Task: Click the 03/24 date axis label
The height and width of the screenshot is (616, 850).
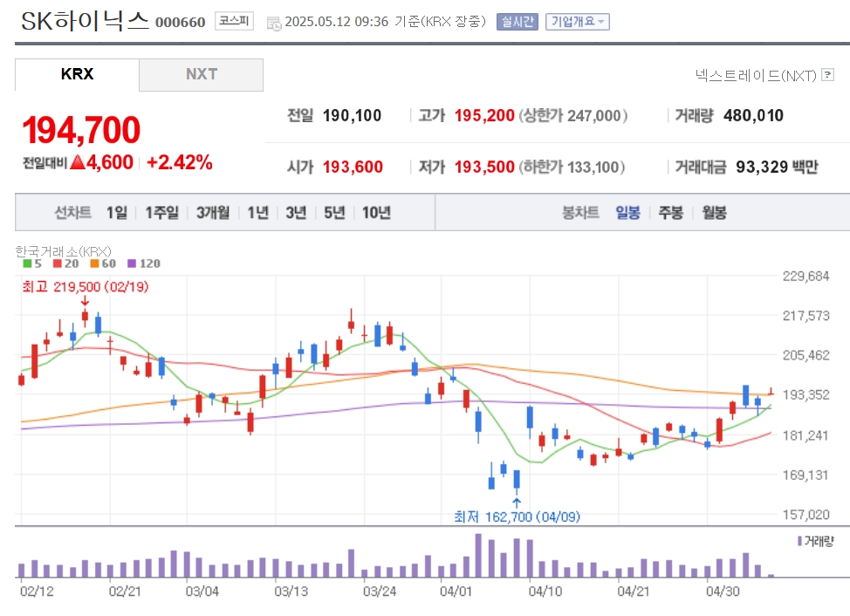Action: click(380, 591)
